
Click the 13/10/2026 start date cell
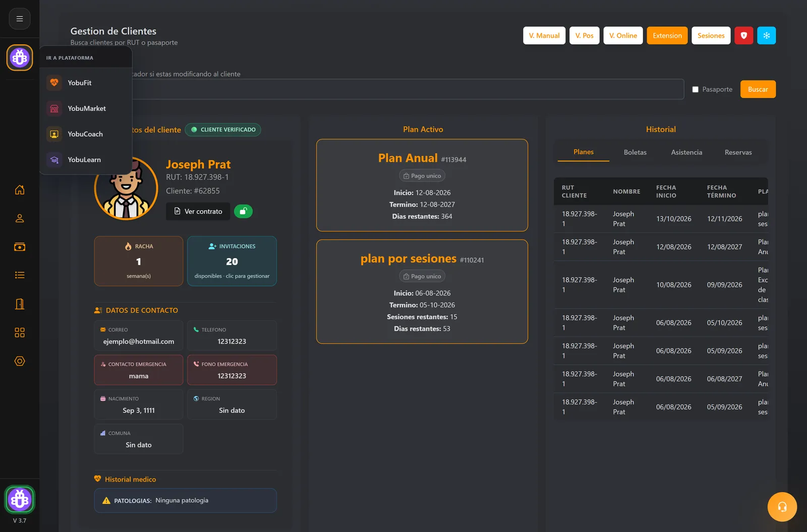(x=673, y=219)
